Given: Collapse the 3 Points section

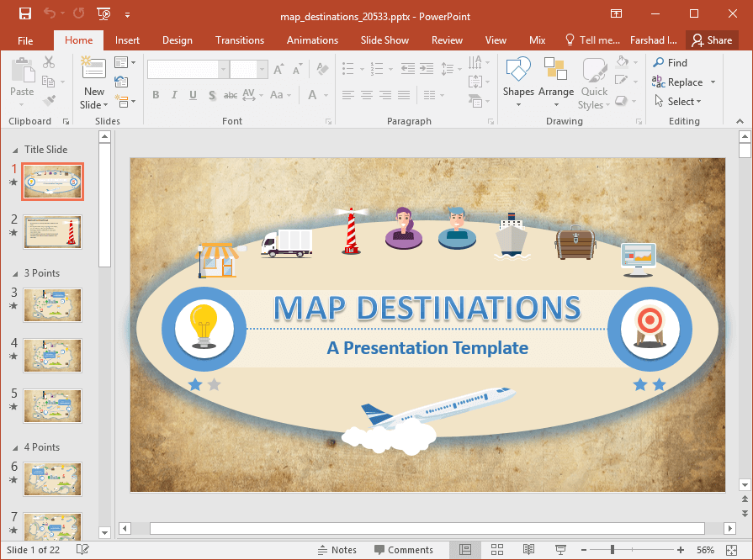Looking at the screenshot, I should (x=13, y=273).
